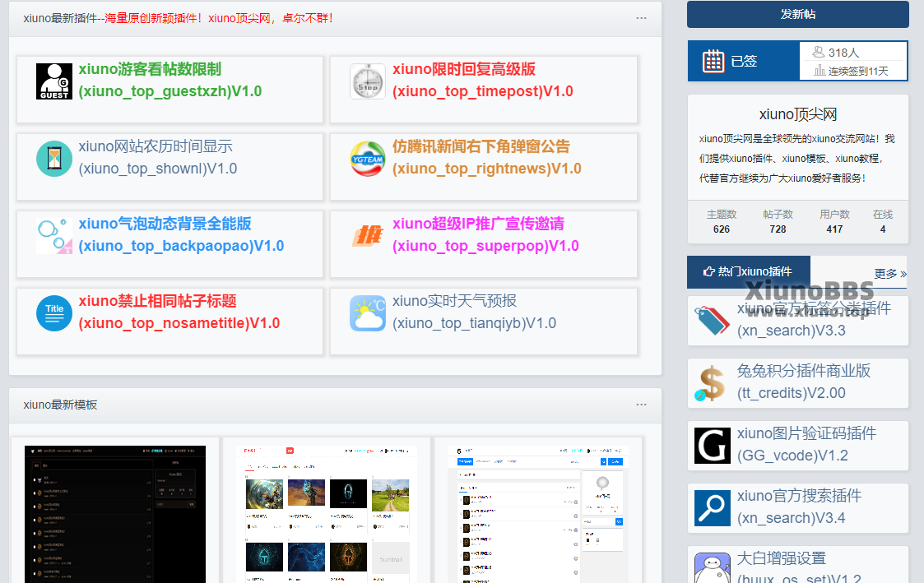Click the 已签 sign-in button
Screen dimensions: 924x583
pyautogui.click(x=744, y=61)
